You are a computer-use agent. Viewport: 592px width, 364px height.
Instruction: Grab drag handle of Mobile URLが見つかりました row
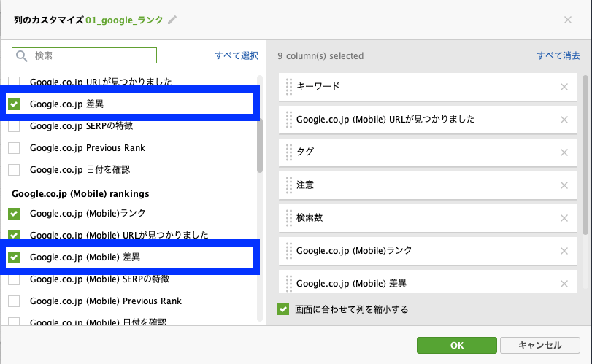289,120
